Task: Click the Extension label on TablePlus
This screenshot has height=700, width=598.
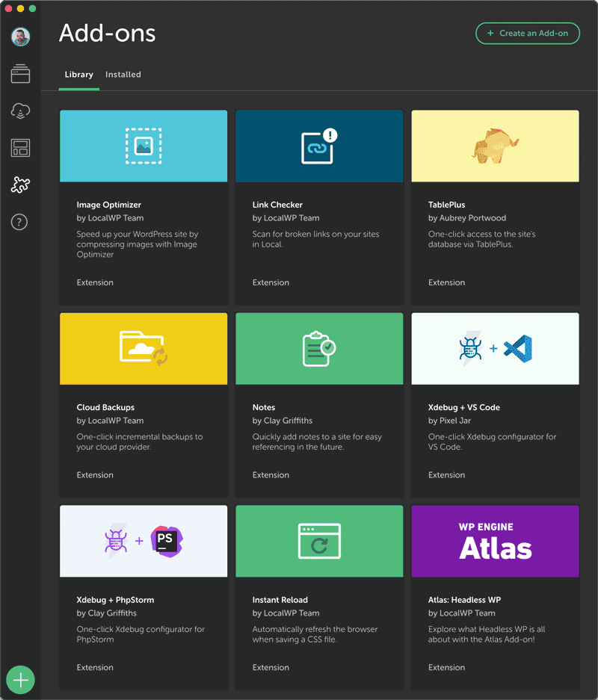Action: [446, 282]
